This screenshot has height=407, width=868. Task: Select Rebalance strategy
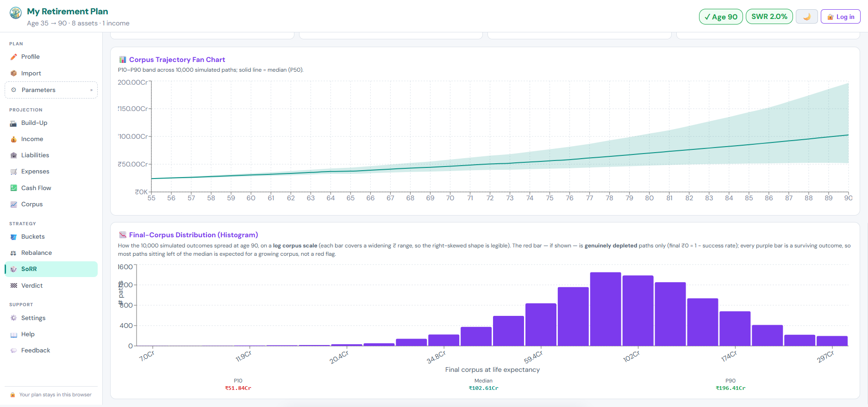(x=51, y=253)
